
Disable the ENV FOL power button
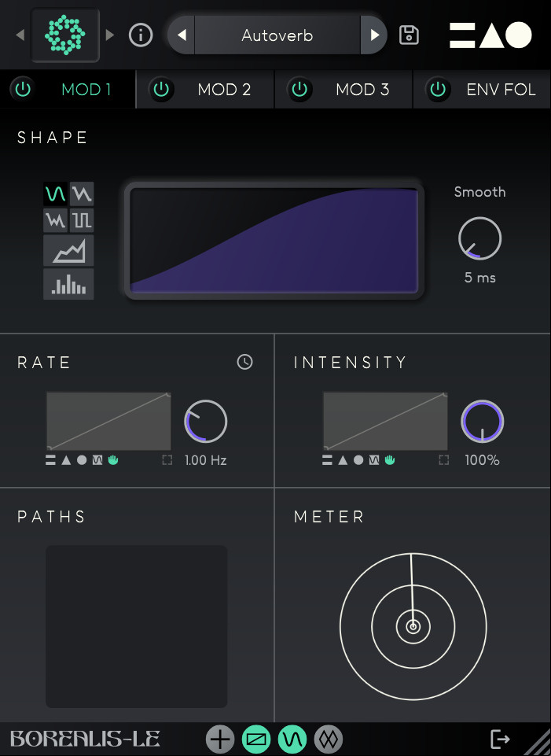tap(437, 89)
